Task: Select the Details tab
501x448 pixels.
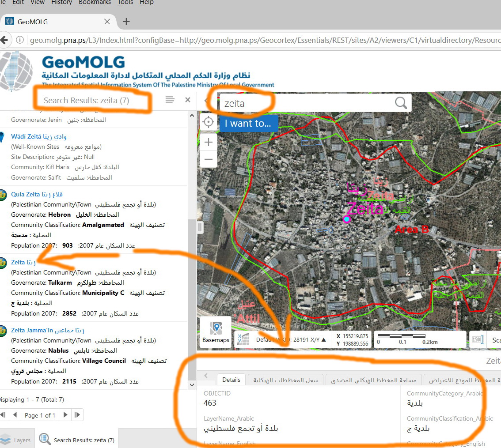Action: (x=232, y=380)
